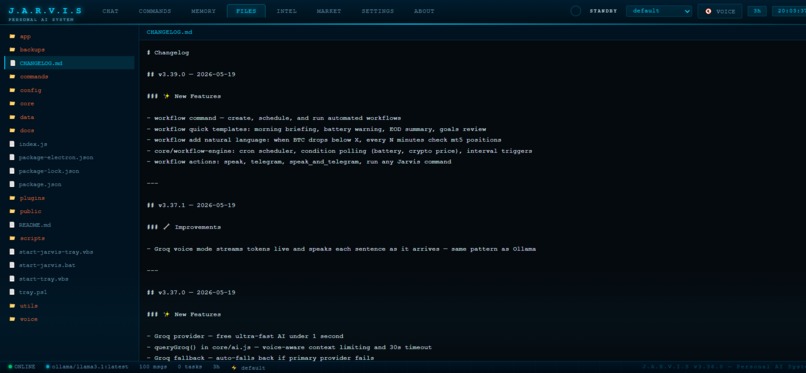Expand the commands folder row
The image size is (806, 373).
pyautogui.click(x=69, y=77)
